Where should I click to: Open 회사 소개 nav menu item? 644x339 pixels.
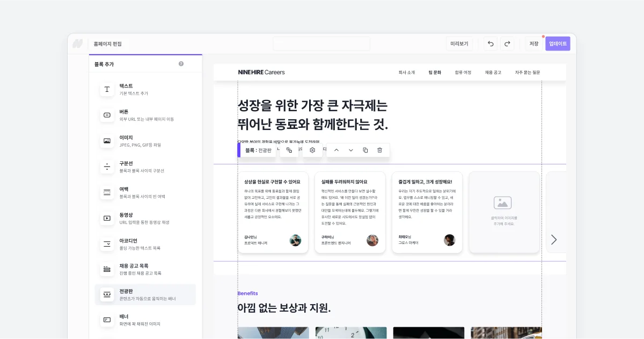[x=406, y=73]
